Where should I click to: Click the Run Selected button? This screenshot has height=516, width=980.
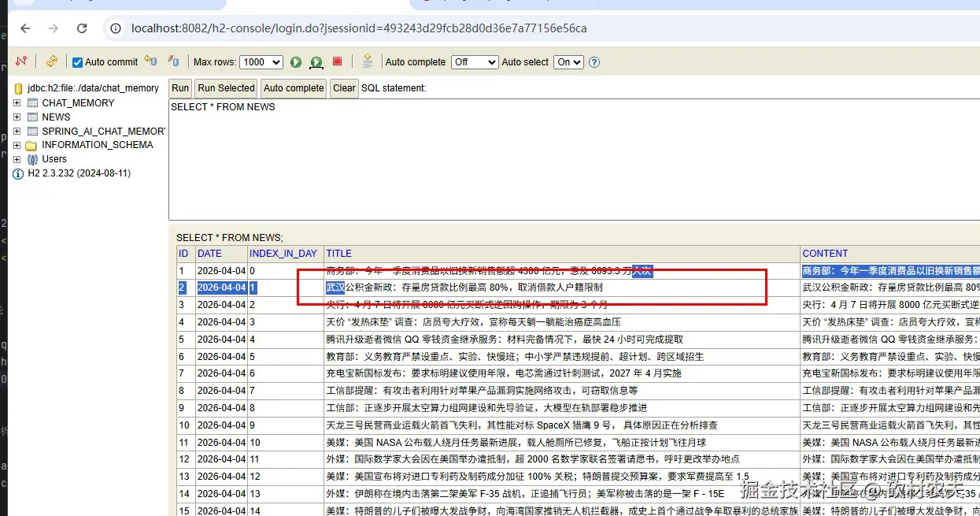(226, 88)
